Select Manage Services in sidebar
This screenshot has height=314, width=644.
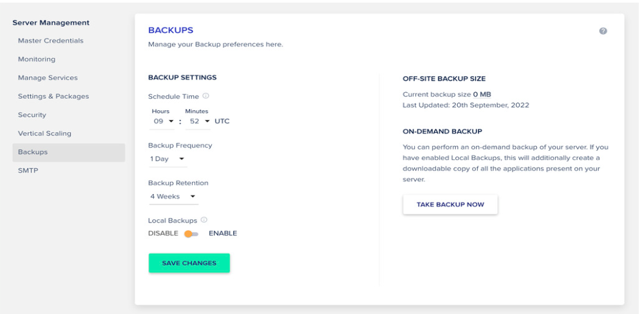48,77
